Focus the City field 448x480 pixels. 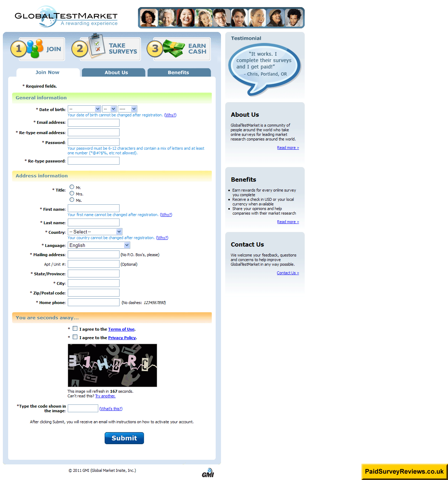pos(94,283)
